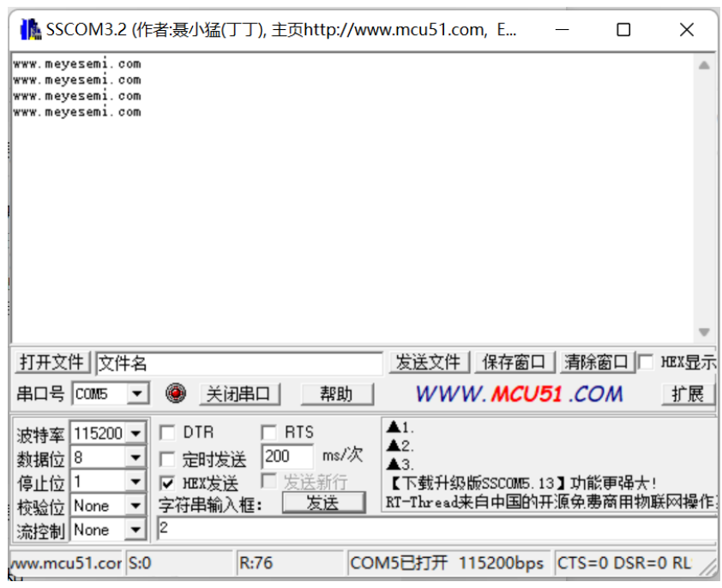Click the red serial port status indicator

click(x=176, y=393)
